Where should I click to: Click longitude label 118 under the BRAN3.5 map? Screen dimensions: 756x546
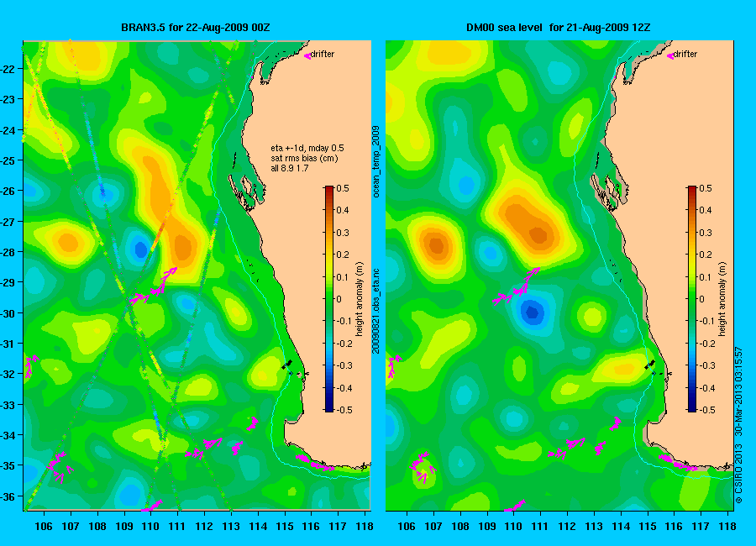pos(365,526)
